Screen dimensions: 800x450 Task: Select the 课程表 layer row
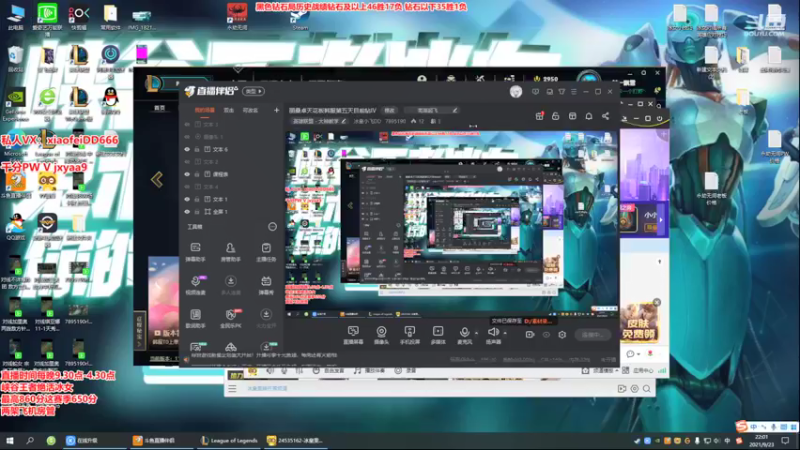[232, 174]
